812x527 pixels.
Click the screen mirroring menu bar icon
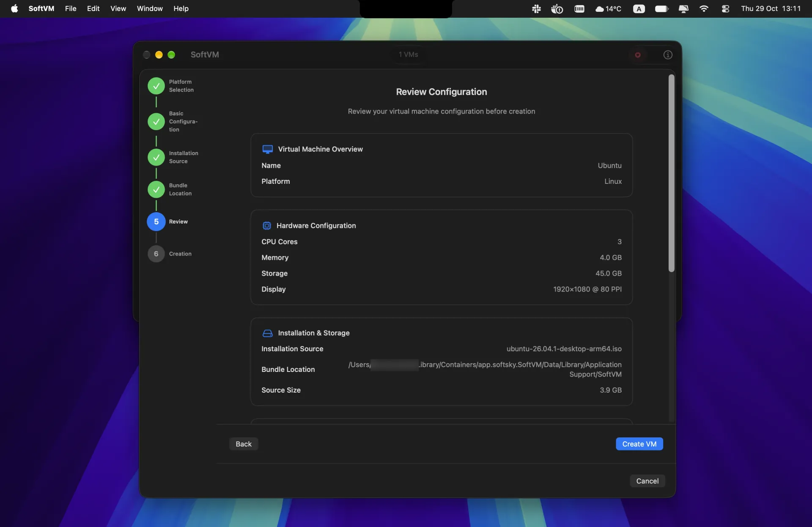[x=683, y=8]
